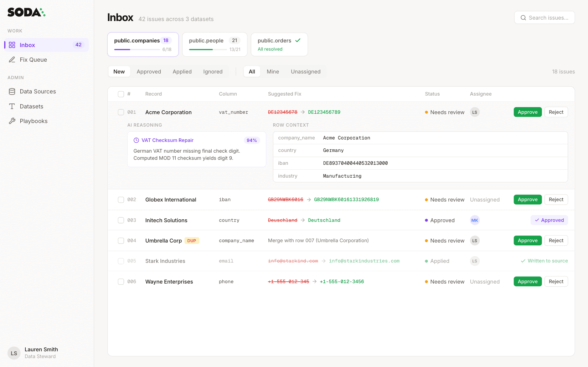Switch to the Approved filter

149,71
